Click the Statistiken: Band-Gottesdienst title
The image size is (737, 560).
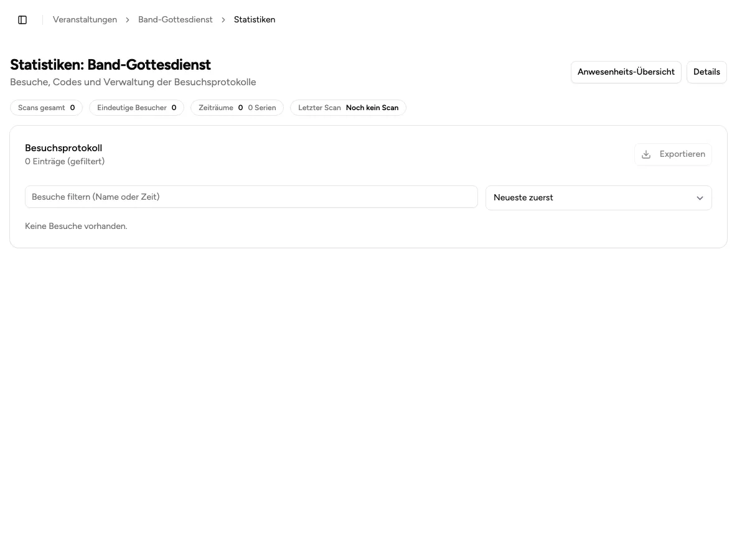(x=110, y=64)
